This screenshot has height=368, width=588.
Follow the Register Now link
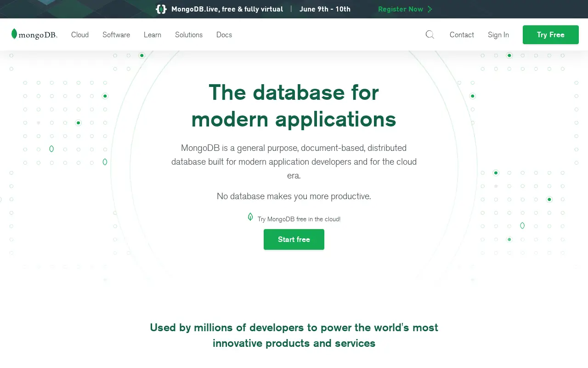(401, 9)
